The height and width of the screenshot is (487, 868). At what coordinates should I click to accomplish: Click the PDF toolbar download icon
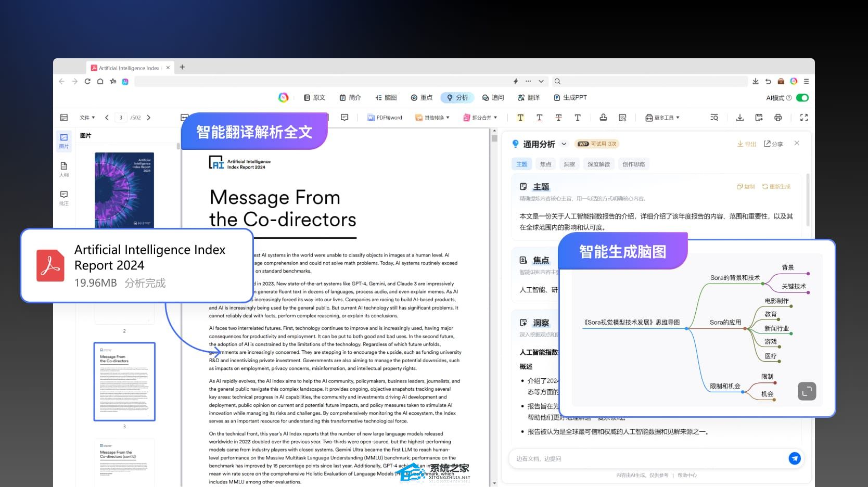pos(740,118)
